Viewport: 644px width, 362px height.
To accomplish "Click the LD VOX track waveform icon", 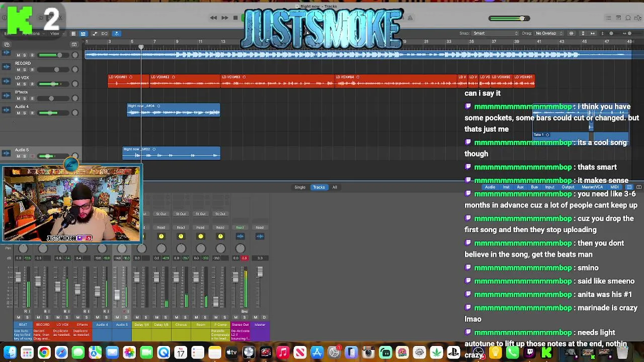I will point(7,81).
